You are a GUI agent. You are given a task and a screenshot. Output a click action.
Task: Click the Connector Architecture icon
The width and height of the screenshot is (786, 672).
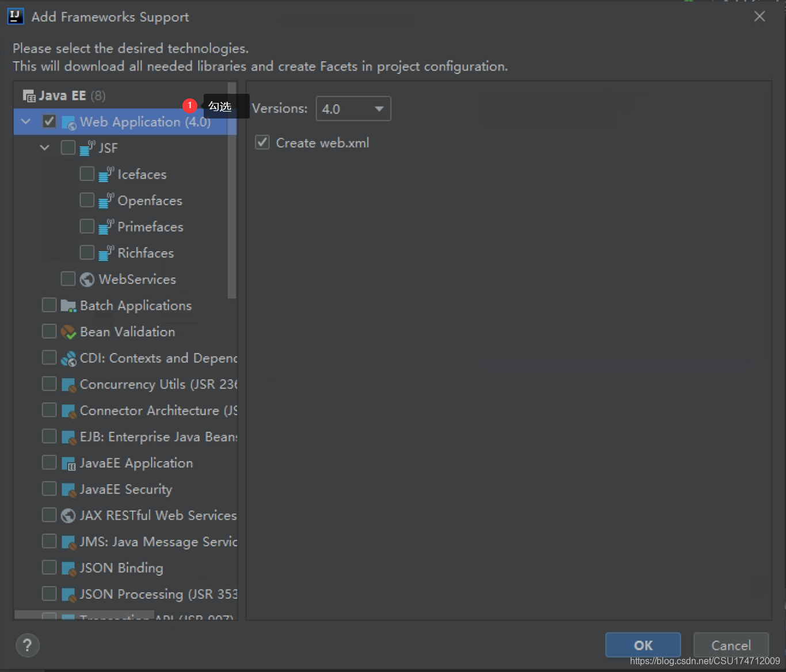click(68, 411)
